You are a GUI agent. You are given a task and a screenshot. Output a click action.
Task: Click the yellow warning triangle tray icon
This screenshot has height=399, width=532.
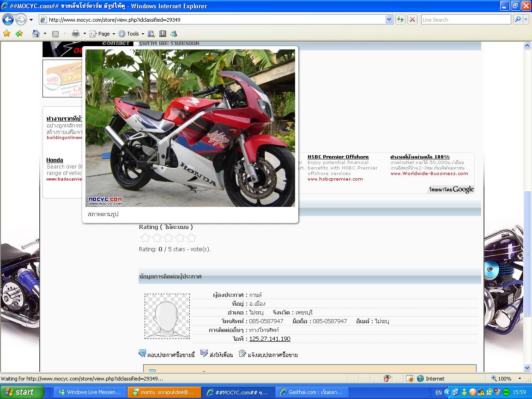point(481,392)
